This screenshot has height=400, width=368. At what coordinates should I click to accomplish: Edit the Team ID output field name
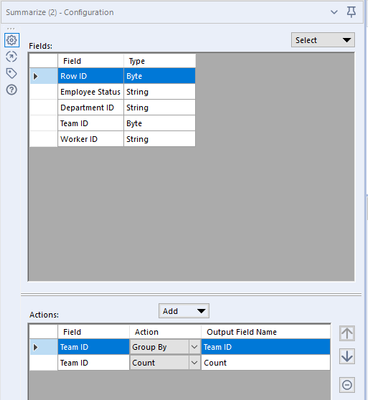(x=266, y=347)
